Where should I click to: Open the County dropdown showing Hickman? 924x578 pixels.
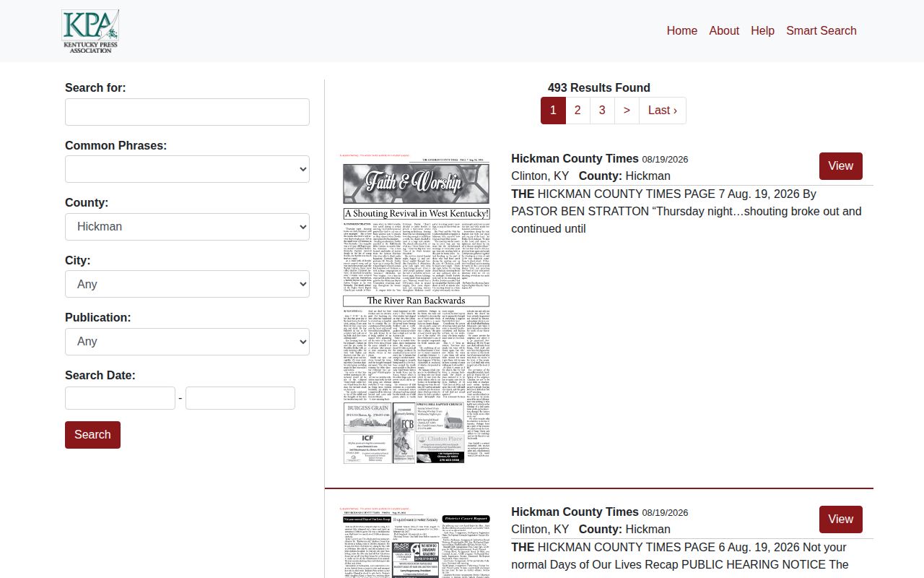pyautogui.click(x=187, y=227)
